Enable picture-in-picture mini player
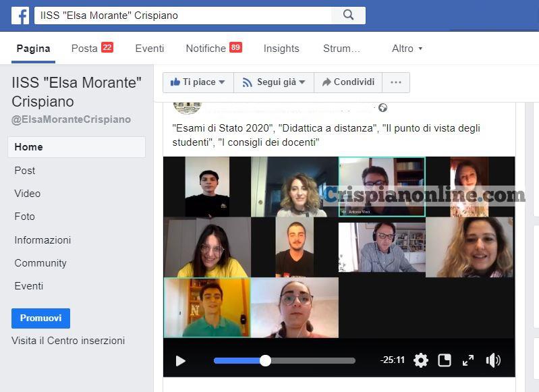This screenshot has height=392, width=539. click(445, 360)
